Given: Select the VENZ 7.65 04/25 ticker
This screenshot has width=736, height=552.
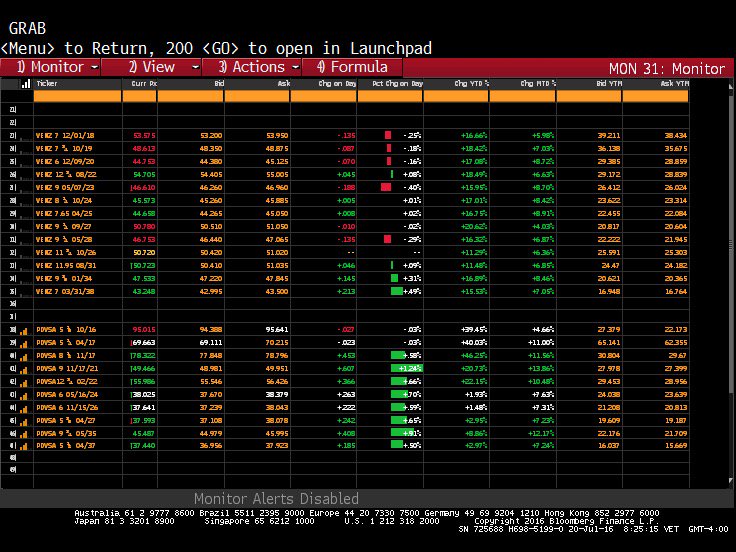Looking at the screenshot, I should coord(64,214).
